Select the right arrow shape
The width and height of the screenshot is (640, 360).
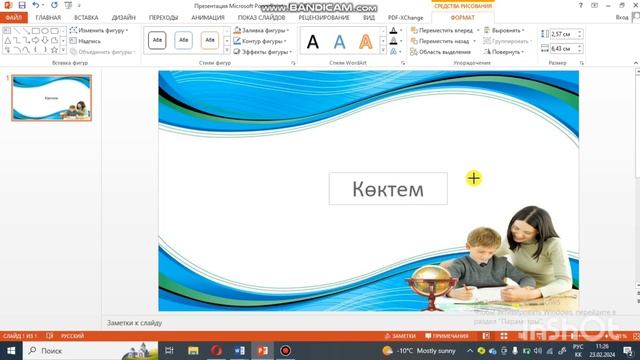tap(36, 40)
